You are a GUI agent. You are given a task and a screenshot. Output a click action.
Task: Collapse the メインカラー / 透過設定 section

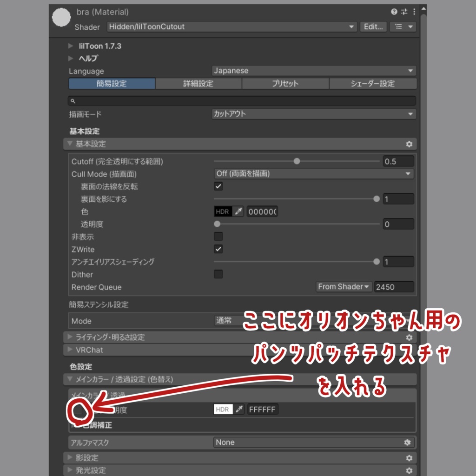pos(240,379)
